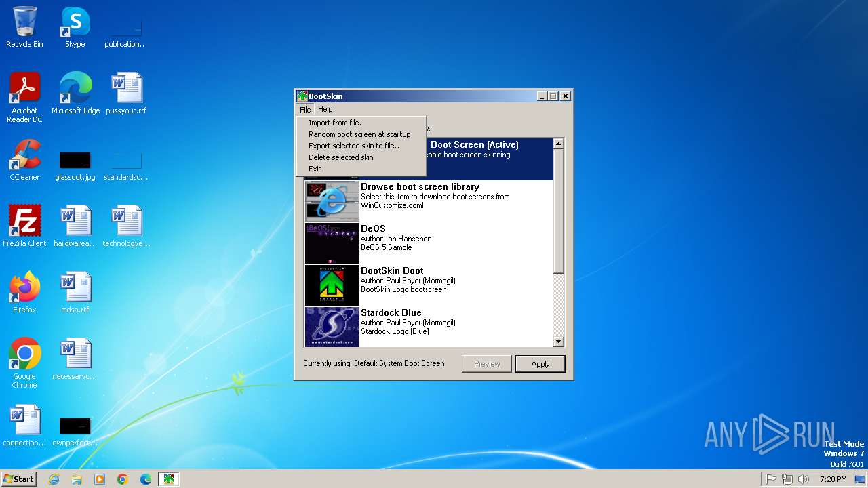Image resolution: width=868 pixels, height=488 pixels.
Task: Click the 'Browse boot screen library' title
Action: coord(420,186)
